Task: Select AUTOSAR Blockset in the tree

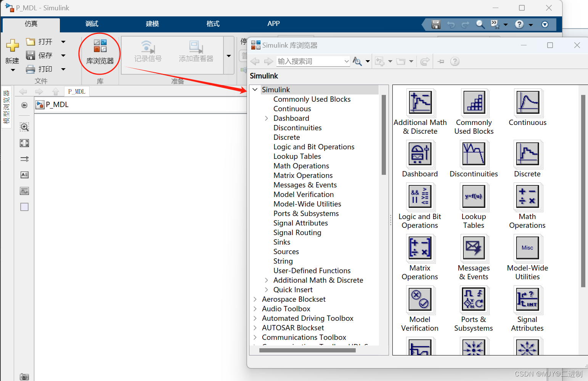Action: [293, 328]
